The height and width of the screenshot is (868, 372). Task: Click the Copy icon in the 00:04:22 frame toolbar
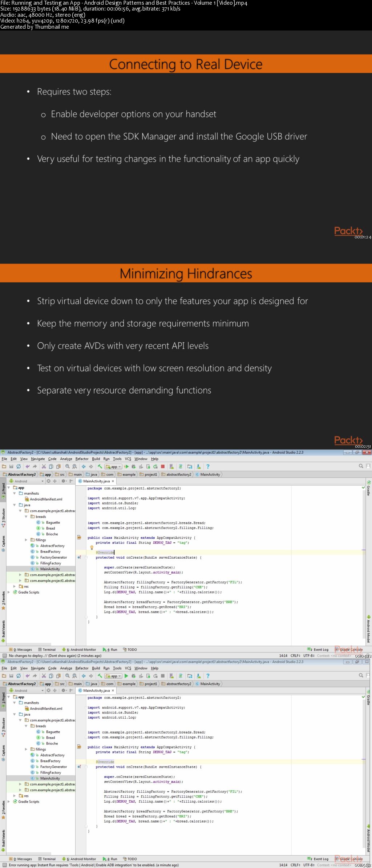(x=51, y=466)
